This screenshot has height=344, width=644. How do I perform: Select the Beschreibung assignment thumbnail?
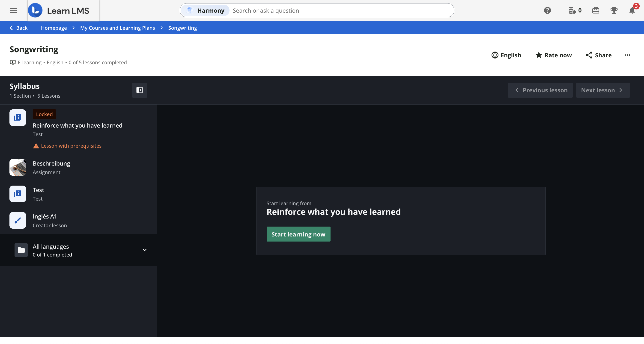tap(18, 167)
